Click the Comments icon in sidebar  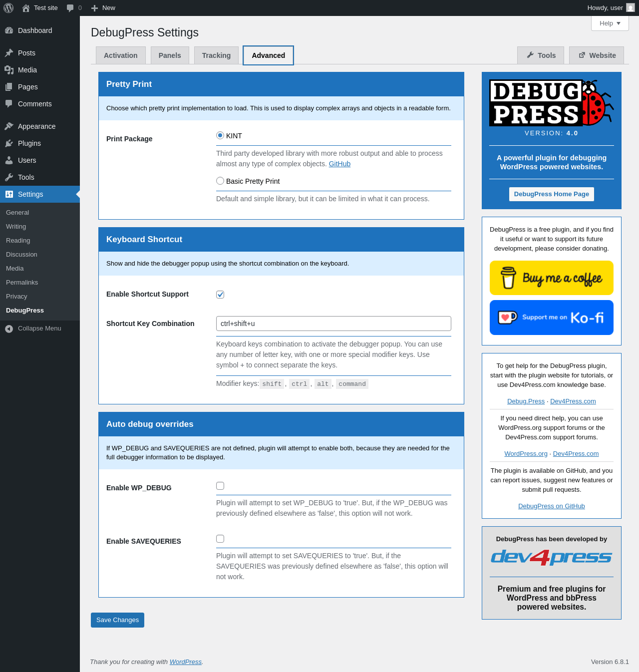coord(9,104)
